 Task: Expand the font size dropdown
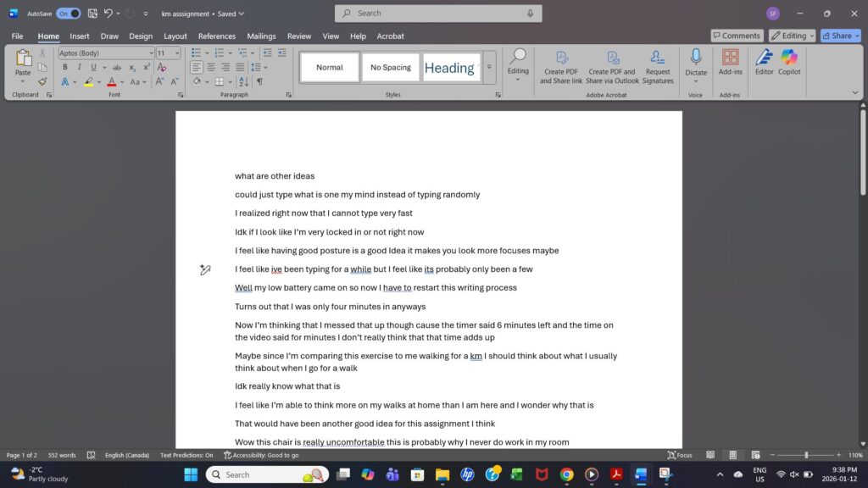(177, 53)
